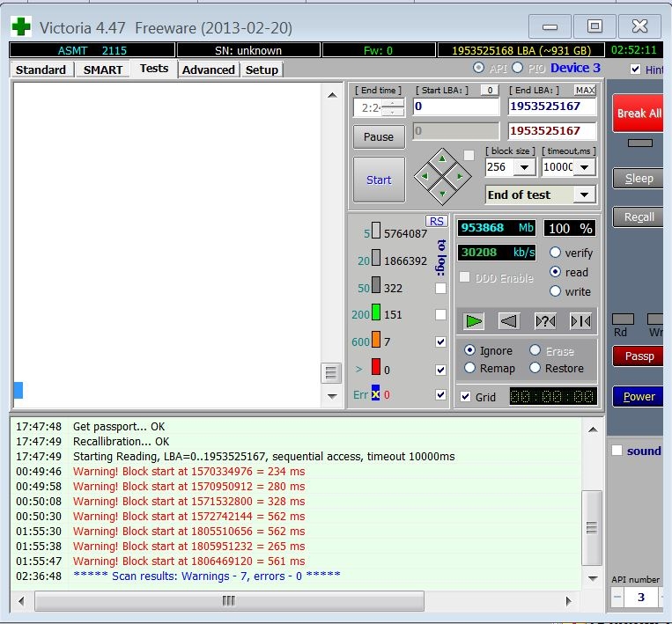The width and height of the screenshot is (672, 624).
Task: Click the green play scan icon
Action: coord(473,320)
